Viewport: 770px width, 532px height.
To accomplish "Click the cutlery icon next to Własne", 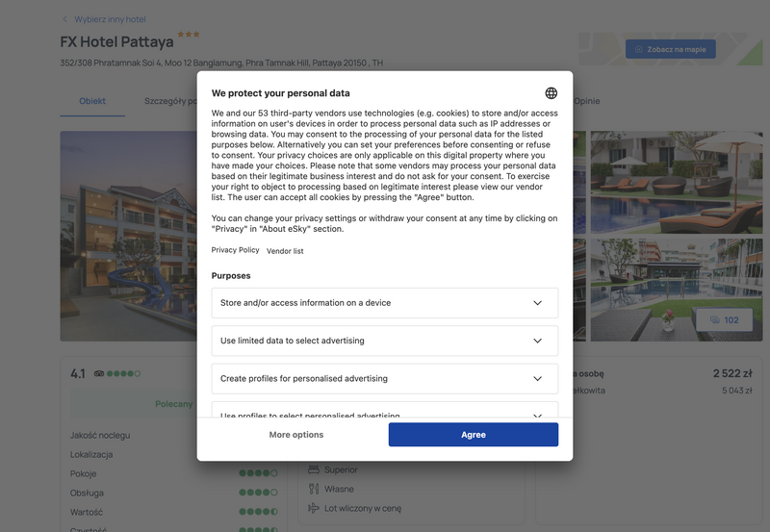I will coord(314,489).
